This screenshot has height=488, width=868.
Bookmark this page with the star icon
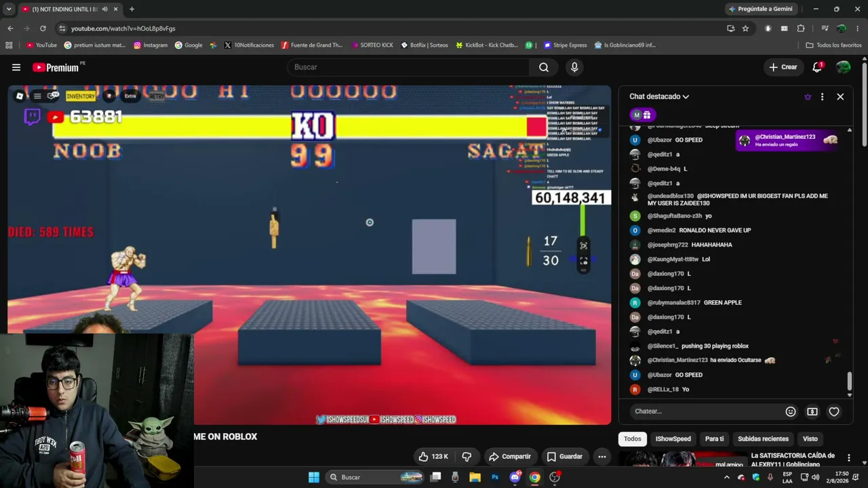(745, 28)
